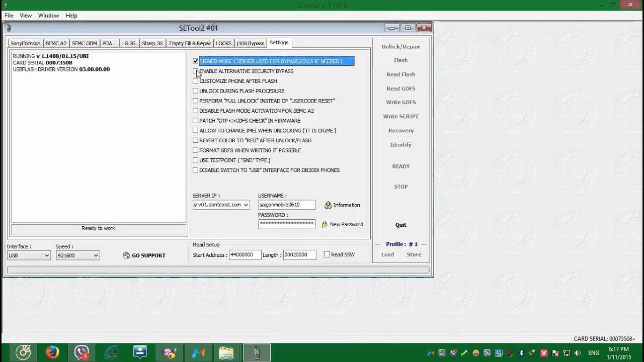Open the Help menu
Screen dimensions: 644x362
coord(71,16)
